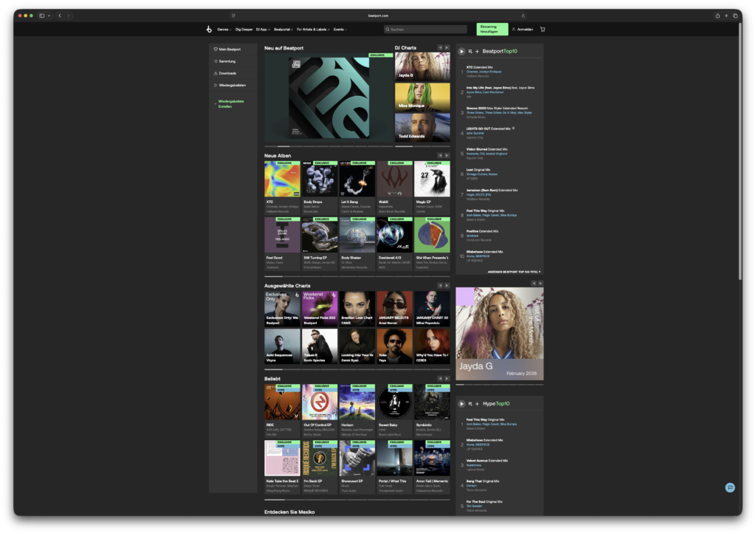Toggle the browser sidebar icon
The image size is (756, 534).
[42, 16]
